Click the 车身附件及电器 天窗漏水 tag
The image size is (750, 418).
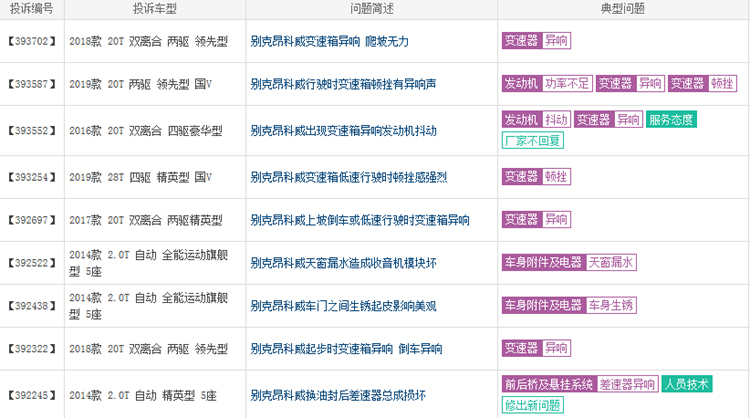click(x=569, y=262)
